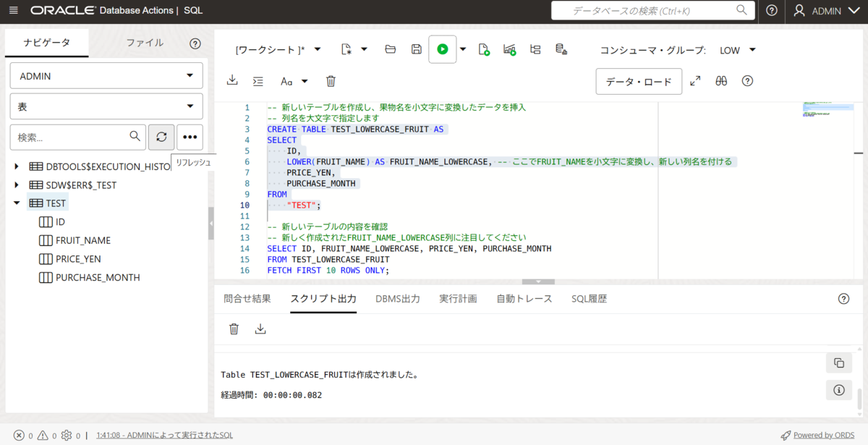Switch to the 実行計画 tab
The width and height of the screenshot is (868, 445).
458,299
